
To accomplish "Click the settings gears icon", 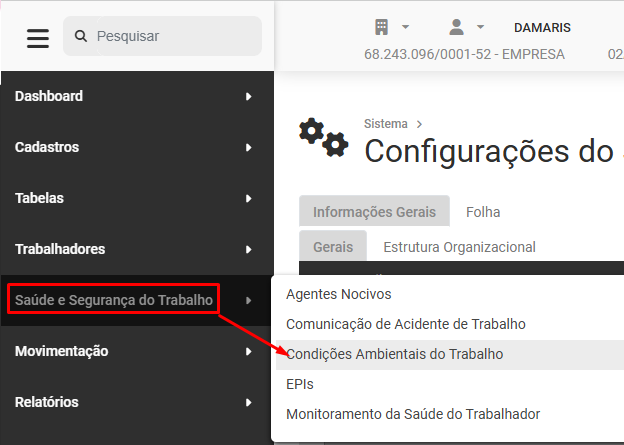I will [x=324, y=137].
